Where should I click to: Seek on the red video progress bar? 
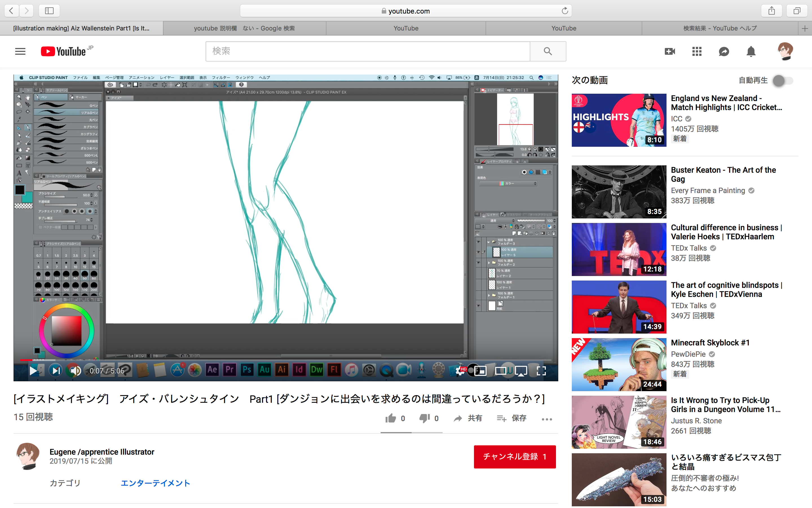[x=286, y=360]
